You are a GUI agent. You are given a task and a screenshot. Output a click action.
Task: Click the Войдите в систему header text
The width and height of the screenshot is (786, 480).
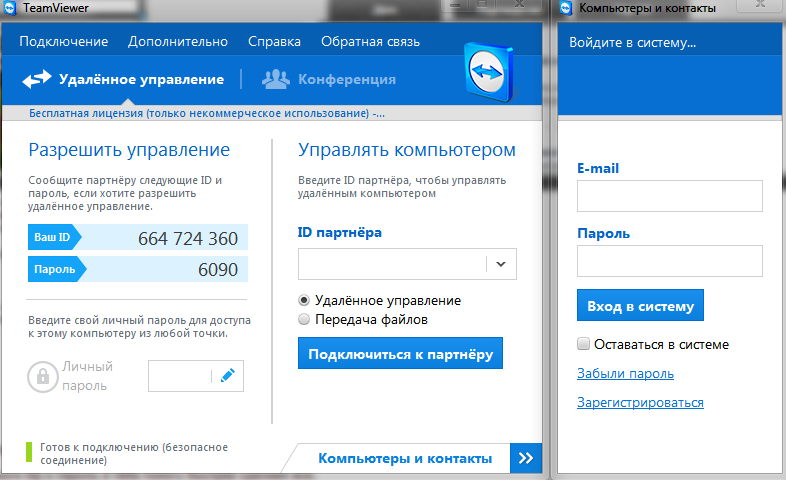(632, 43)
